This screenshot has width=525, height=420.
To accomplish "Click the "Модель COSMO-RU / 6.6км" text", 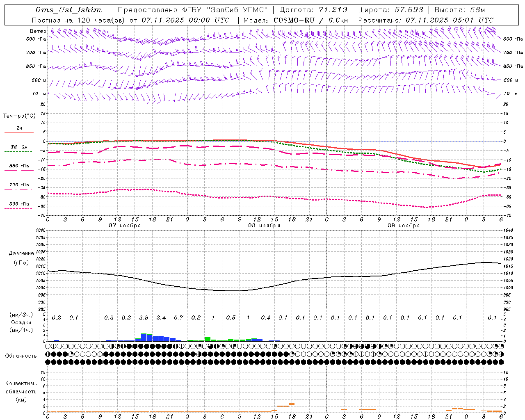I will pyautogui.click(x=296, y=20).
